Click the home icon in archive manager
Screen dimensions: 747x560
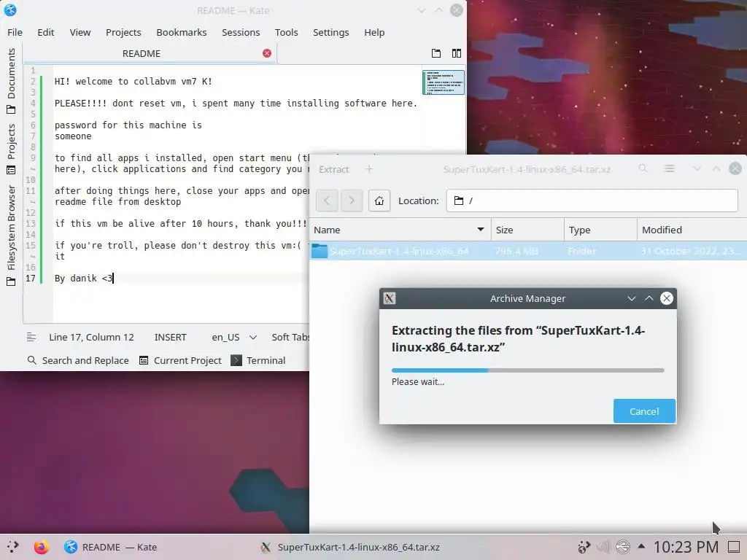379,201
